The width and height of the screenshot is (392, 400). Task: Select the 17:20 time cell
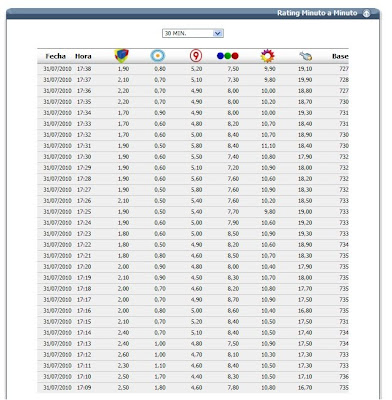click(x=84, y=267)
